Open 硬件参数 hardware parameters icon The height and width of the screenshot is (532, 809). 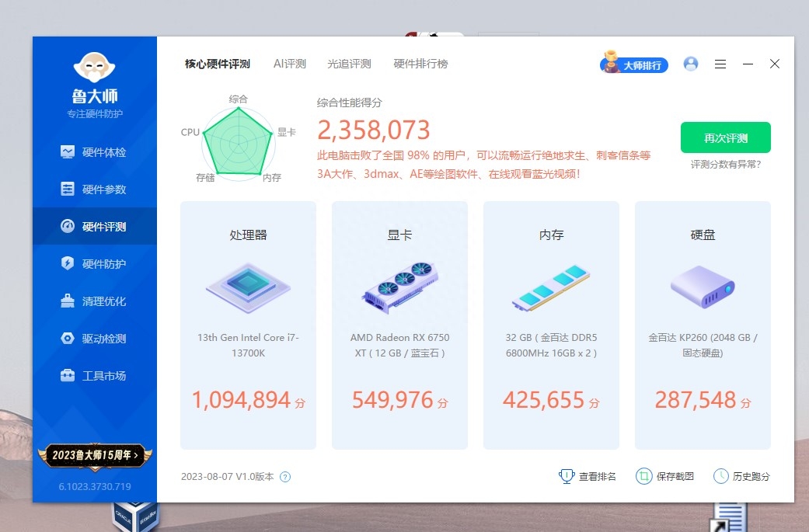68,190
